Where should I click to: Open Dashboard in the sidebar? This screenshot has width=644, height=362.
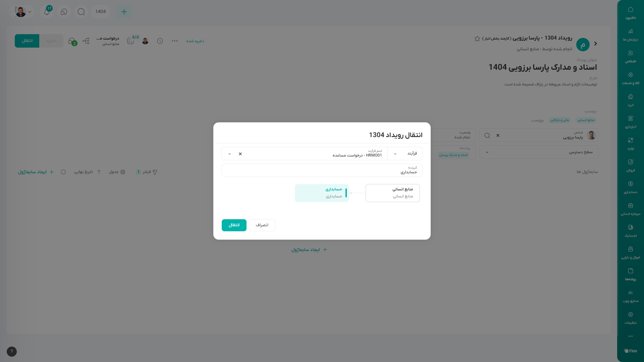point(630,13)
